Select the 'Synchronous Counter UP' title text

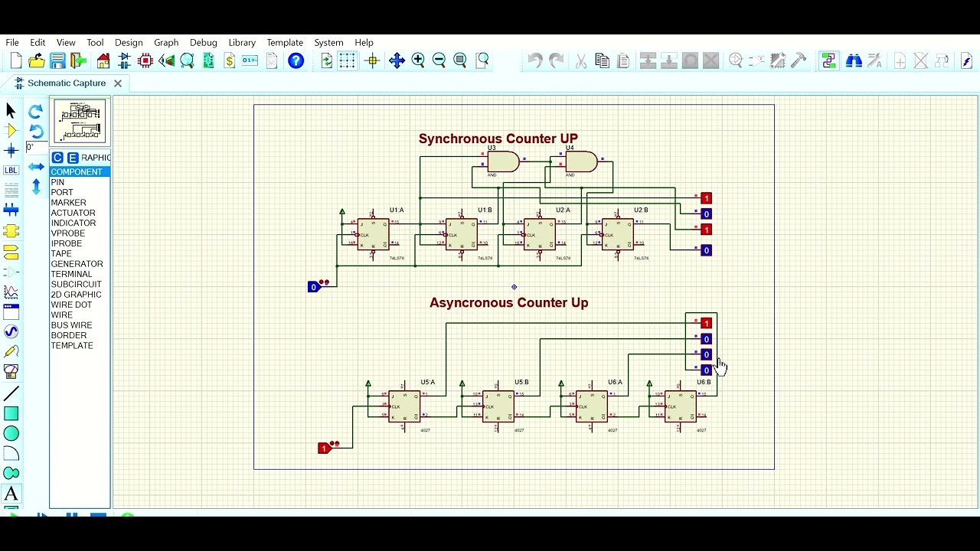[x=498, y=139]
